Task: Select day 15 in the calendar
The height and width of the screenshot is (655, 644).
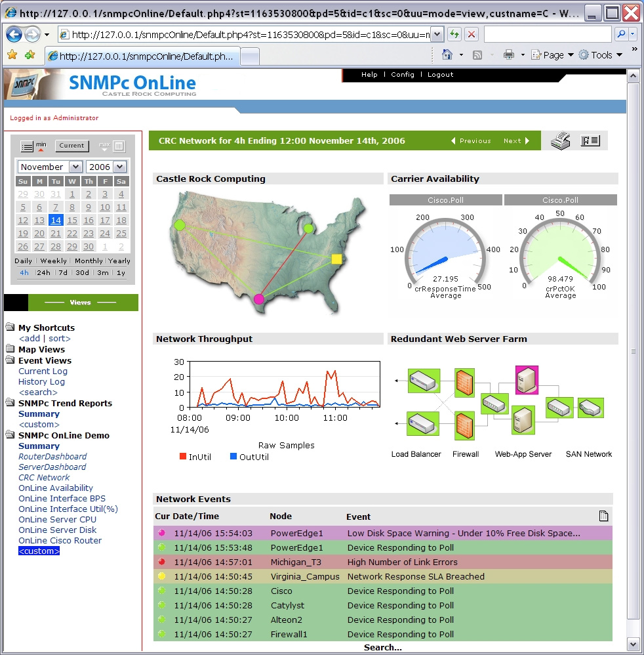Action: coord(72,221)
